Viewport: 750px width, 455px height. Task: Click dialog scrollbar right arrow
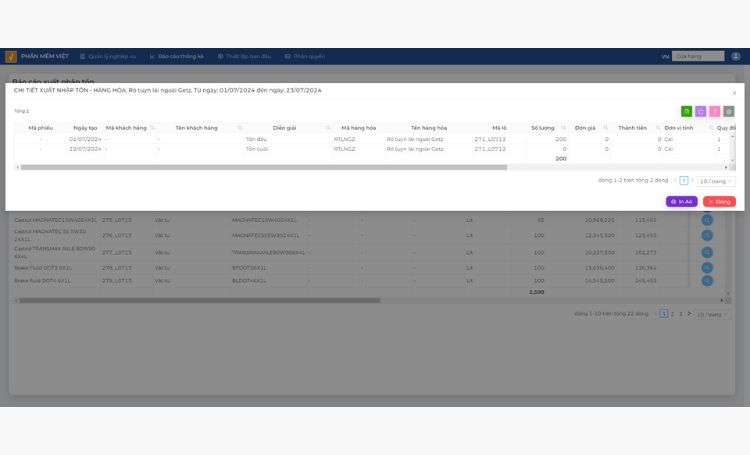pyautogui.click(x=726, y=167)
